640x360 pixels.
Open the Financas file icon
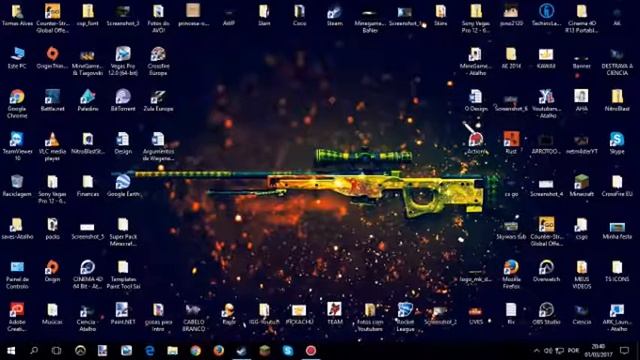click(88, 186)
